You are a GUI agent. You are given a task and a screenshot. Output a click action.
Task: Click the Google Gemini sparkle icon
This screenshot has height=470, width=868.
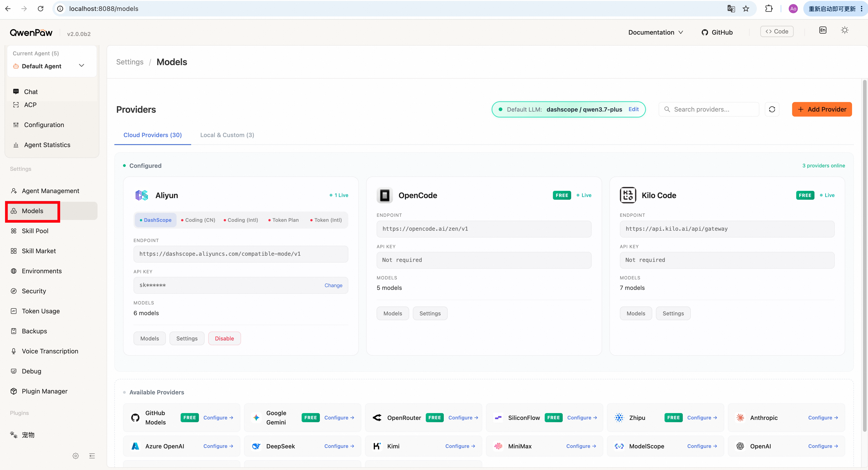tap(256, 417)
